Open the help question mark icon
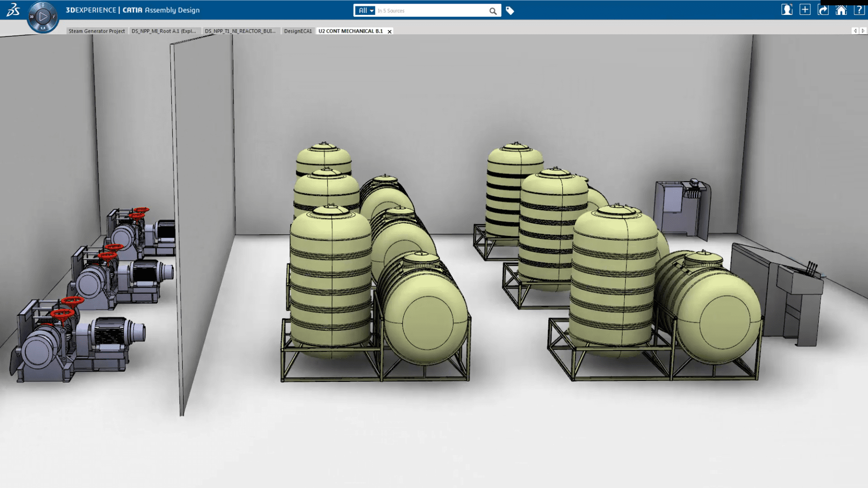Screen dimensions: 868x488 859,10
